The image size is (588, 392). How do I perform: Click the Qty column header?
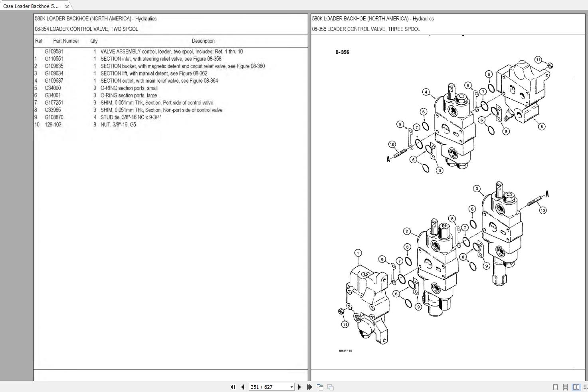pyautogui.click(x=94, y=41)
